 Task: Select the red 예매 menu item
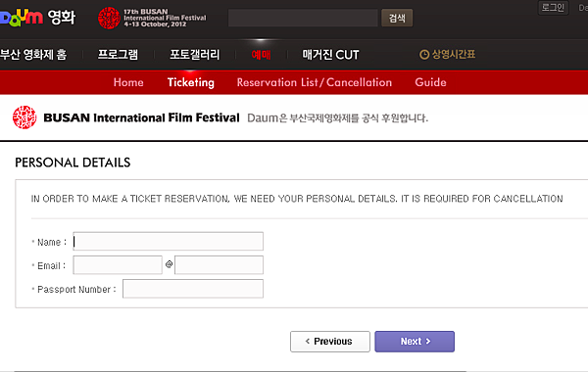pyautogui.click(x=261, y=55)
